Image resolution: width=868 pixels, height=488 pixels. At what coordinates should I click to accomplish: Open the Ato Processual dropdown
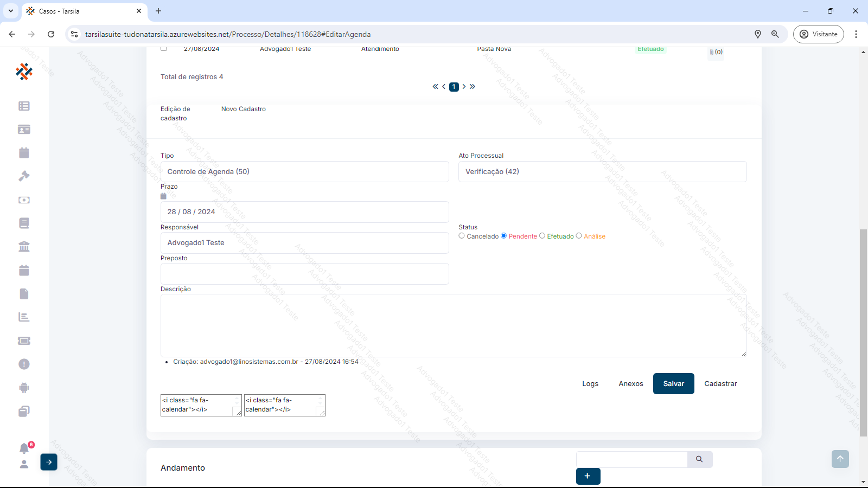coord(602,172)
